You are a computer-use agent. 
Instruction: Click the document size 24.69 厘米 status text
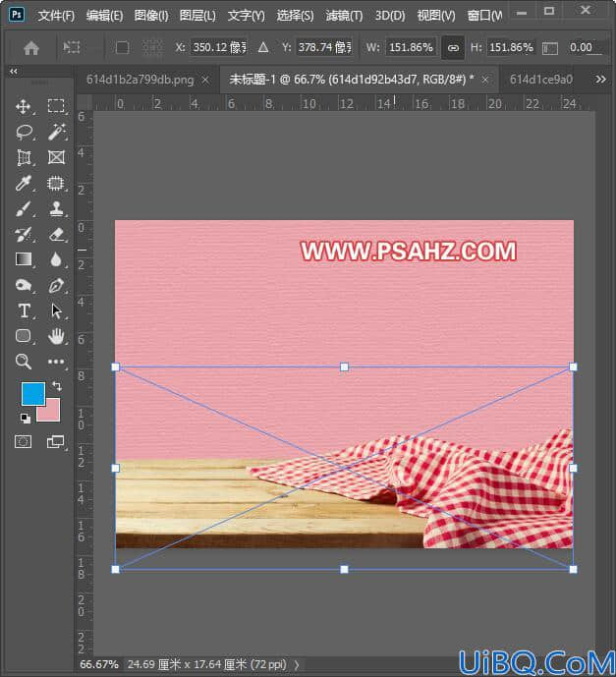click(206, 664)
